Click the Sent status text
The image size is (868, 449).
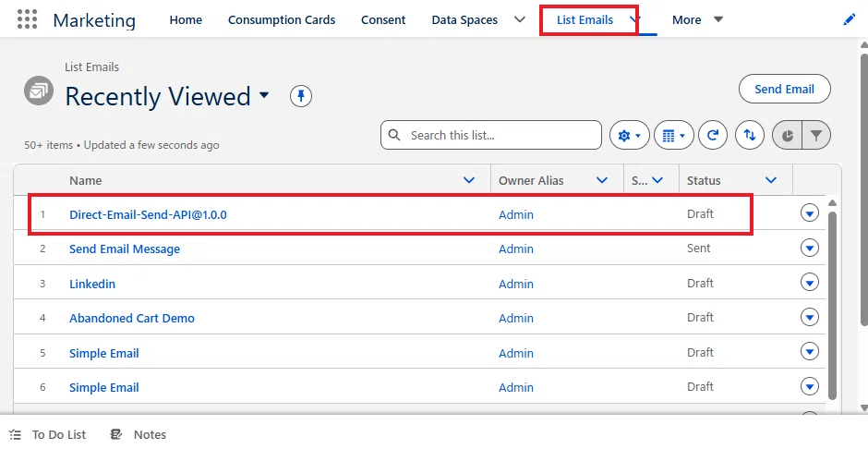tap(698, 248)
